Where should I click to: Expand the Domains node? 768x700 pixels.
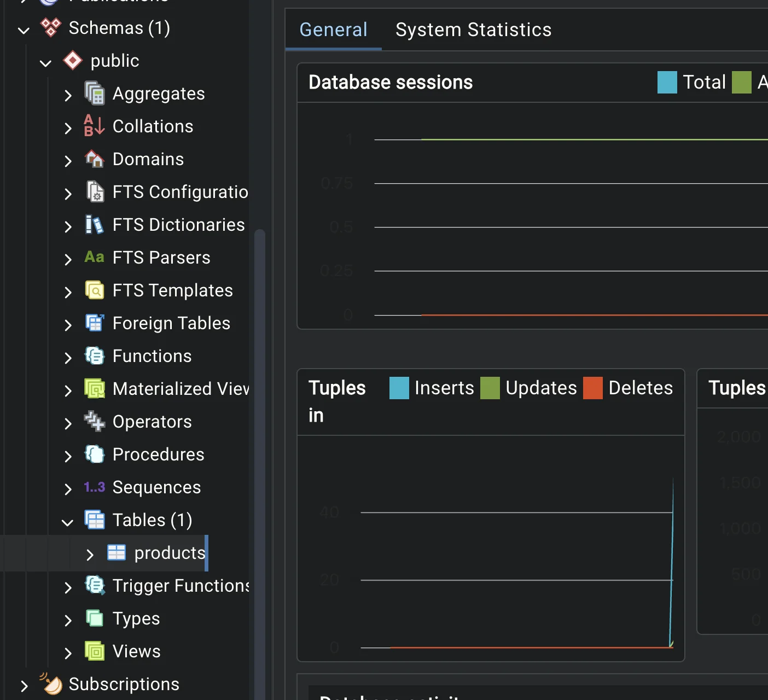click(68, 161)
